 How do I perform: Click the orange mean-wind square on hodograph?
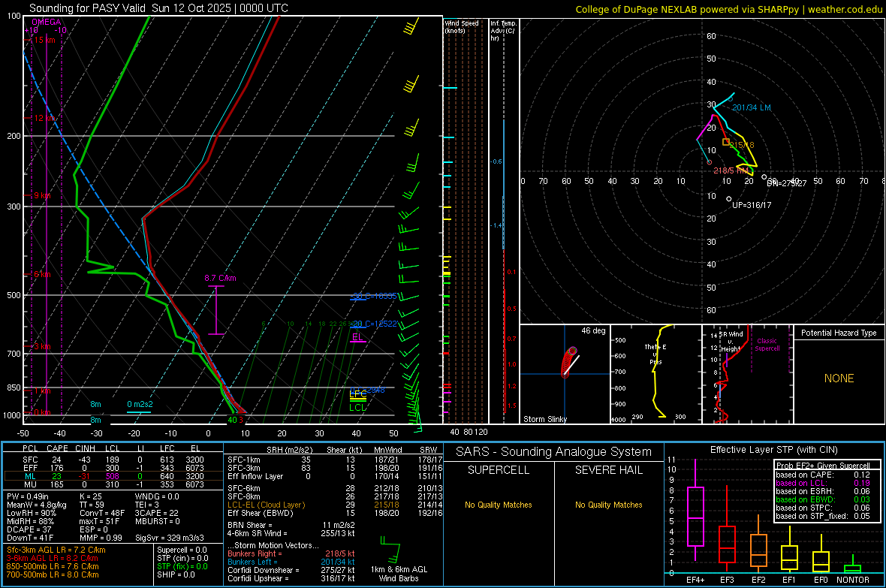pyautogui.click(x=726, y=142)
